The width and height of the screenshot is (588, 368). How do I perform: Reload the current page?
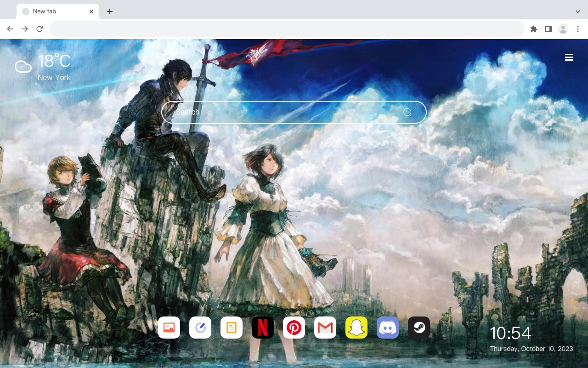[x=40, y=29]
